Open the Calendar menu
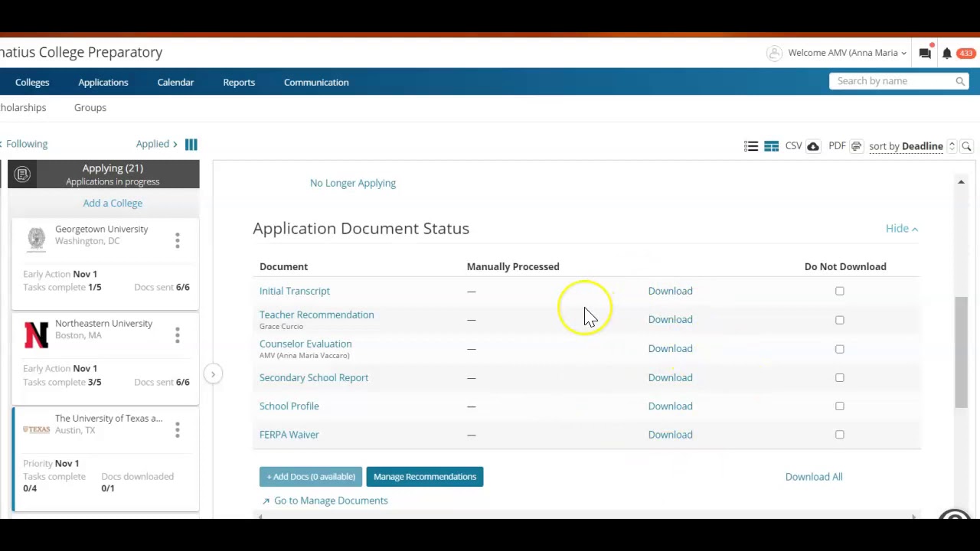This screenshot has width=980, height=551. tap(175, 82)
